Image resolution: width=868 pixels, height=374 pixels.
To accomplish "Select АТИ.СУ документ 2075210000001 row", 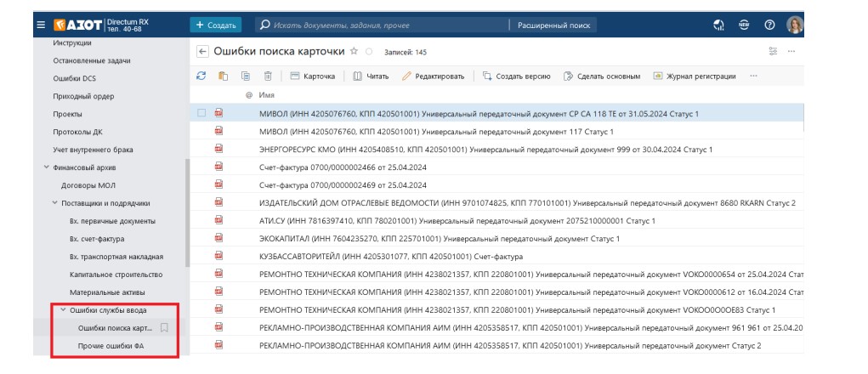I will tap(496, 221).
